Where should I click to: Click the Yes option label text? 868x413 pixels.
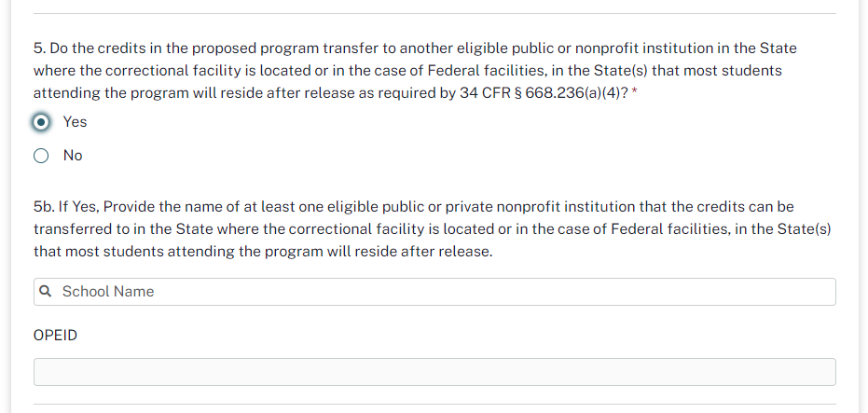click(x=75, y=122)
